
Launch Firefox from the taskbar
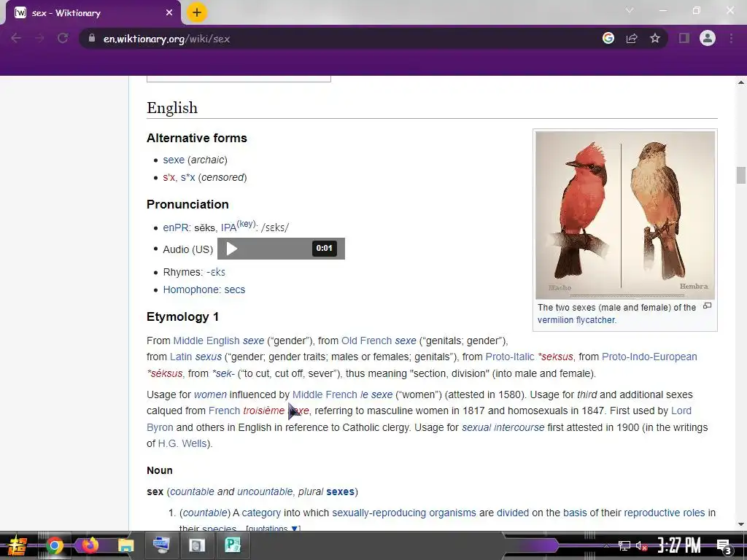coord(90,545)
